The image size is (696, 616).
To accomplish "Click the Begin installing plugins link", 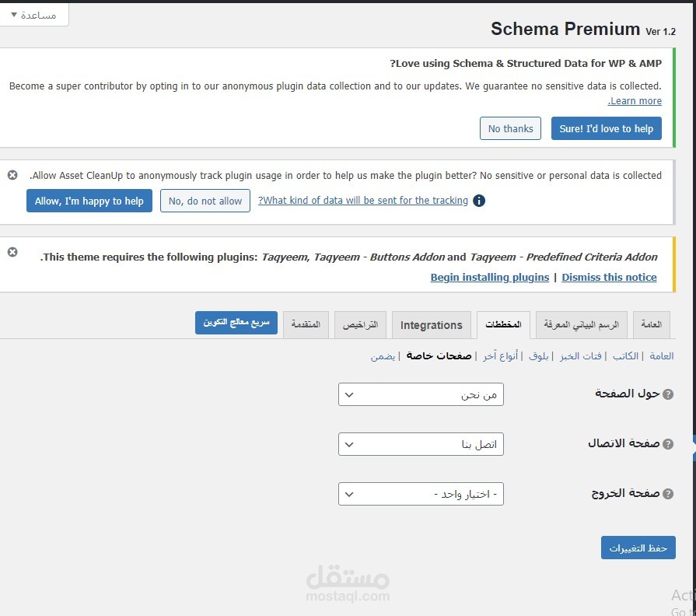I will (489, 277).
